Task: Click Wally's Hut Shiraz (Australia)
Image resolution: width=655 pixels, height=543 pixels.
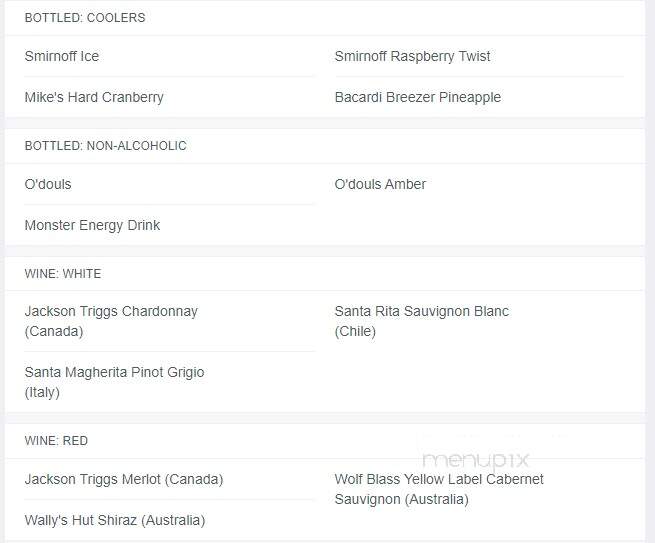Action: (115, 520)
